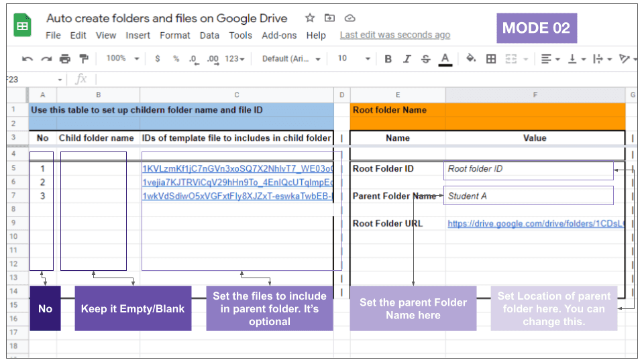The height and width of the screenshot is (362, 644).
Task: Click the undo icon
Action: point(28,59)
